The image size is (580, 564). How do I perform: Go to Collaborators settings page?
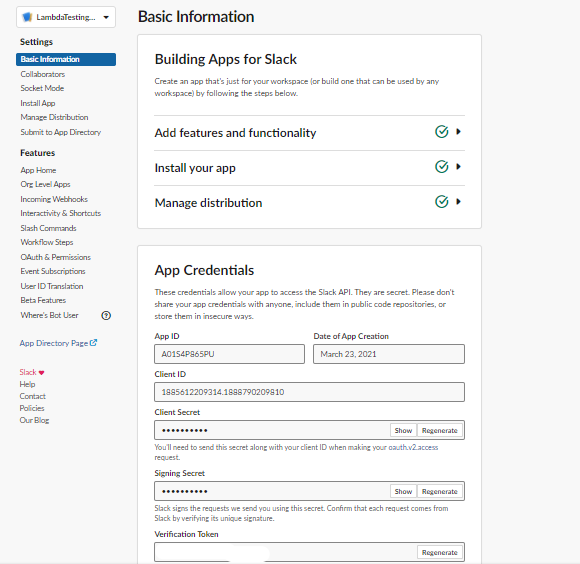click(x=43, y=74)
